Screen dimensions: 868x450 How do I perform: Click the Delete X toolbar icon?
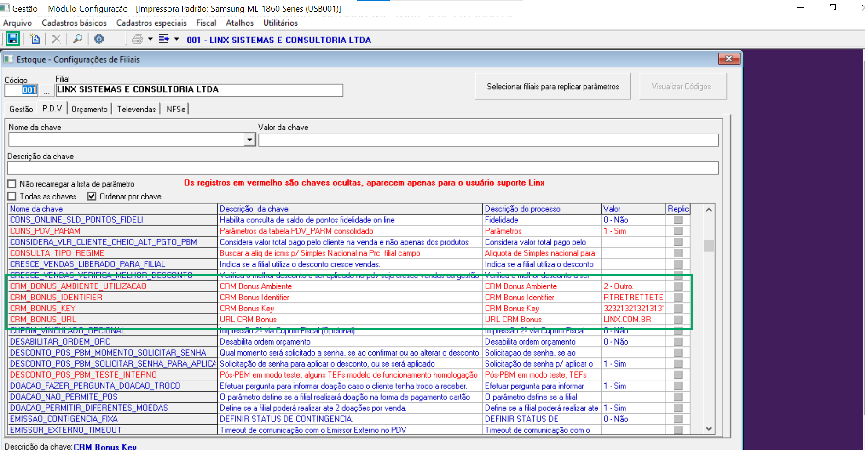pyautogui.click(x=56, y=39)
